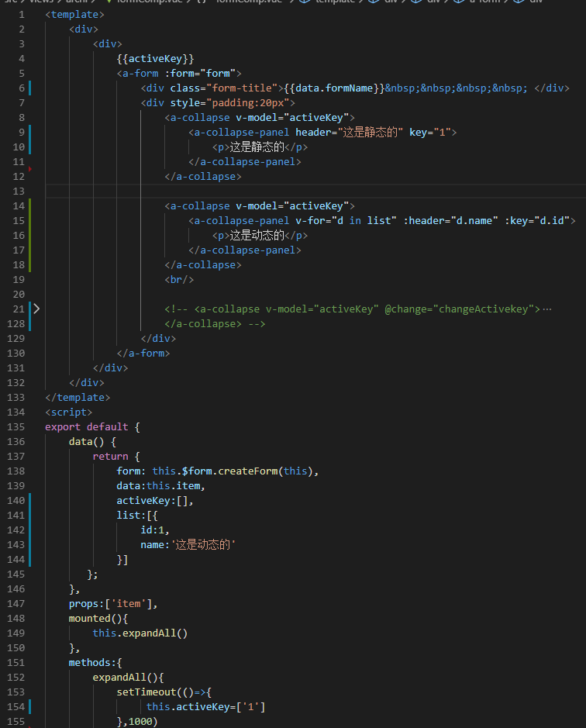Click the return keyword on line 137
This screenshot has height=728, width=586.
[111, 457]
